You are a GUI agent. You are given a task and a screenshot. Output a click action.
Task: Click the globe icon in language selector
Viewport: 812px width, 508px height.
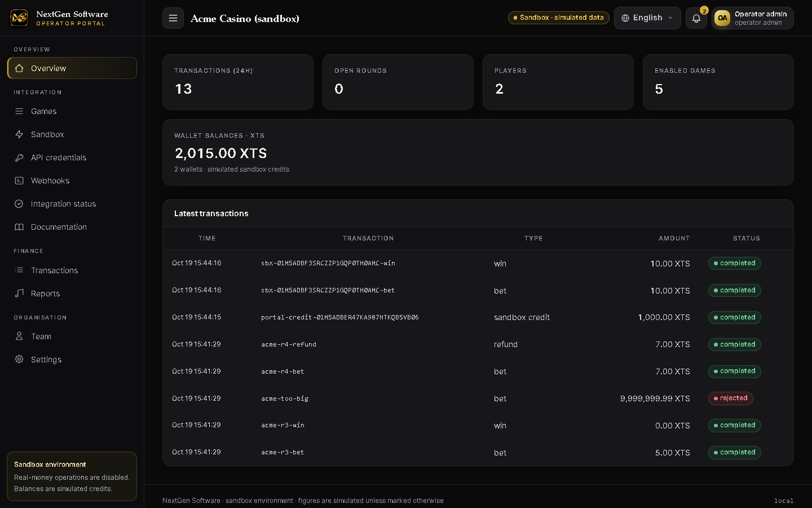625,18
